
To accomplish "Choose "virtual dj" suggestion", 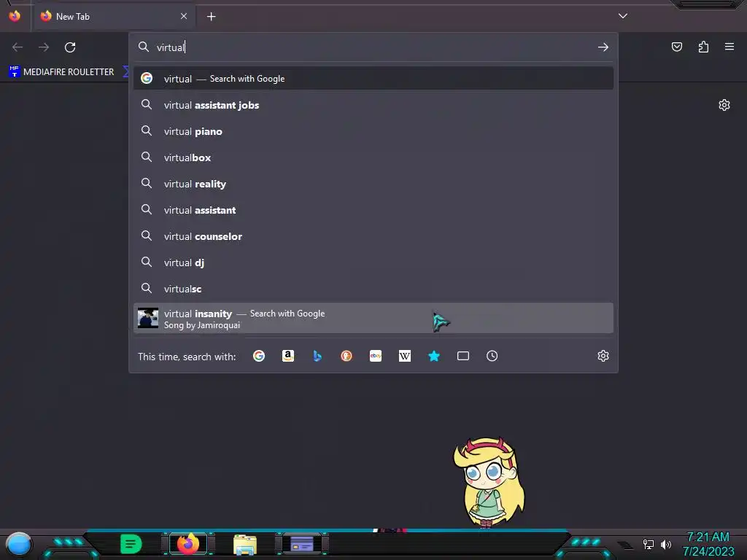I will (x=373, y=262).
